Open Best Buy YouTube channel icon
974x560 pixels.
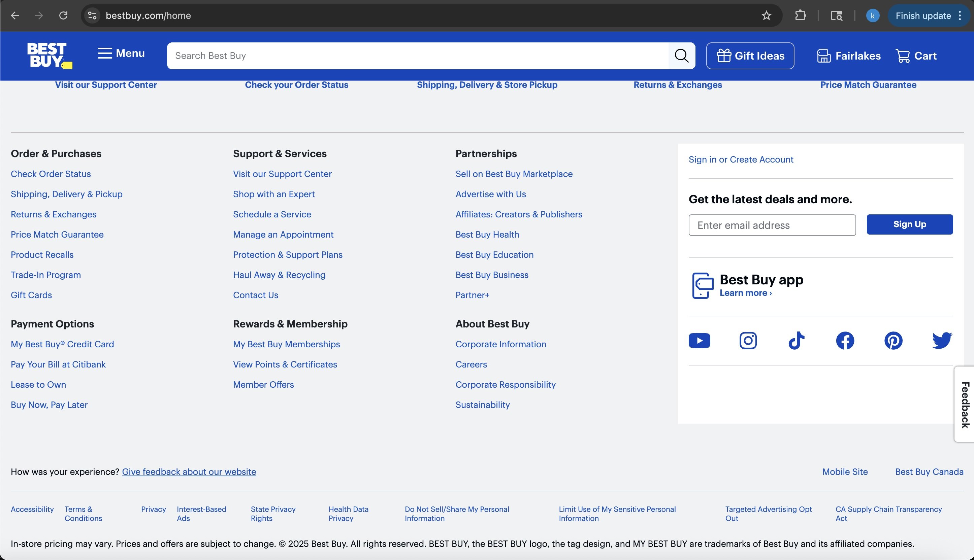[x=699, y=340]
